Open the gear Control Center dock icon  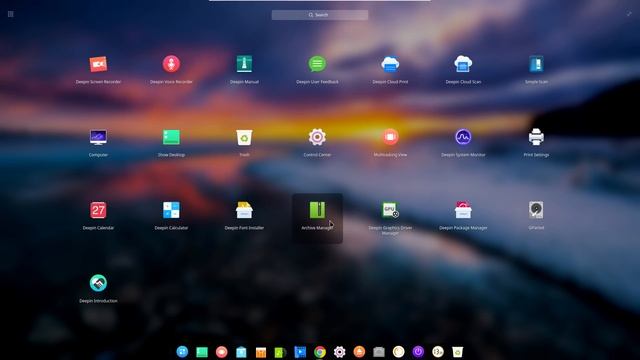340,351
